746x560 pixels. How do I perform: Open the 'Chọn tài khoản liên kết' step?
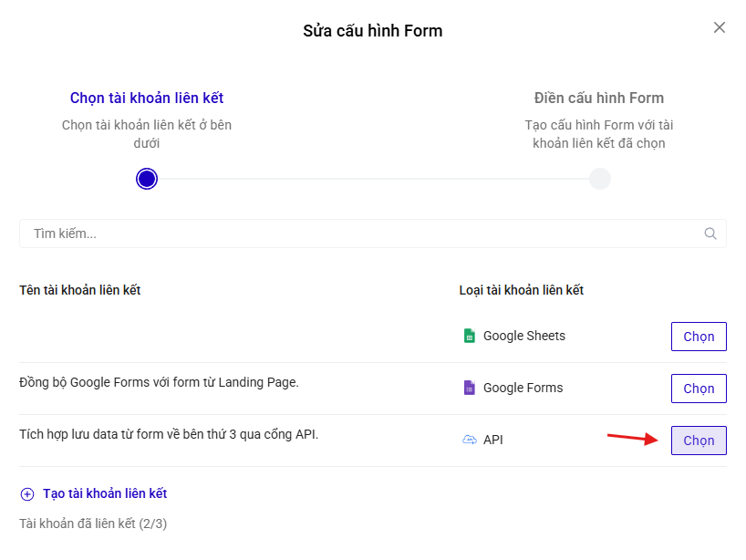tap(147, 98)
